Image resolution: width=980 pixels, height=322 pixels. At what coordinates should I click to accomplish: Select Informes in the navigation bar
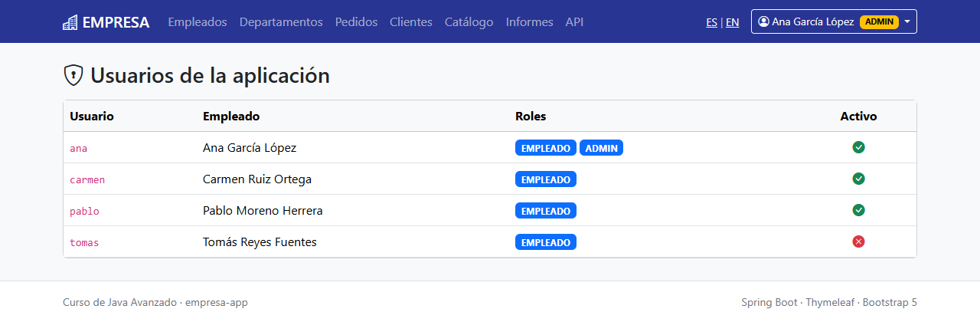(x=530, y=22)
